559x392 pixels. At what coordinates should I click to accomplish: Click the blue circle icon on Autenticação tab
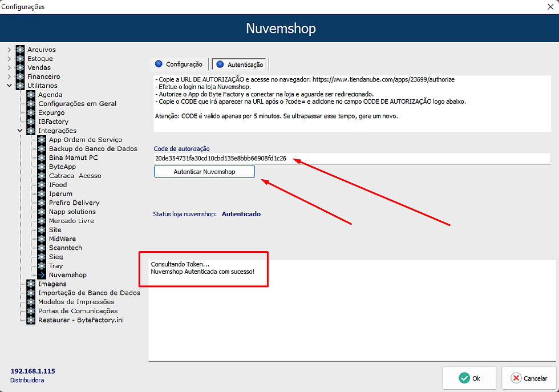coord(220,64)
